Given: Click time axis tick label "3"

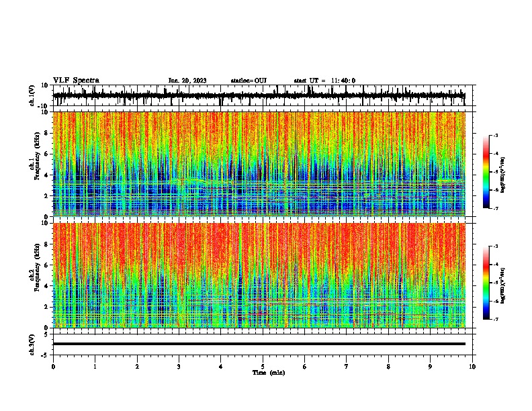Looking at the screenshot, I should [179, 367].
